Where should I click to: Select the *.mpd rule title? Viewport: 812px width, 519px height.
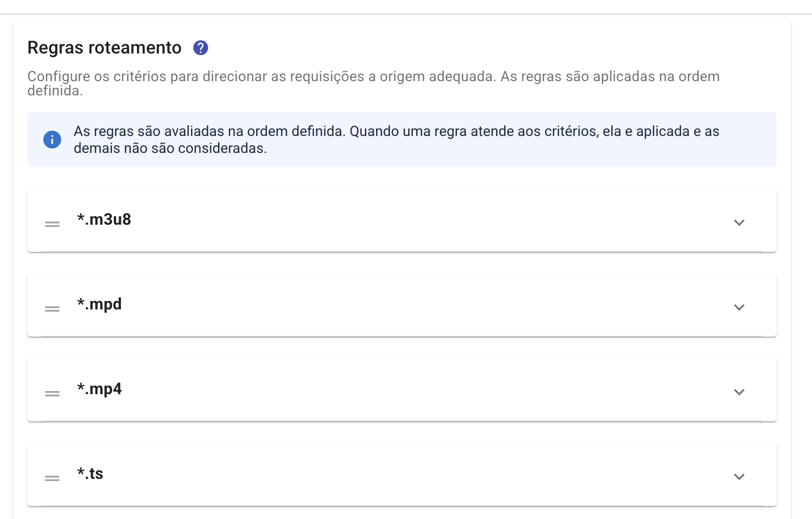pyautogui.click(x=100, y=304)
